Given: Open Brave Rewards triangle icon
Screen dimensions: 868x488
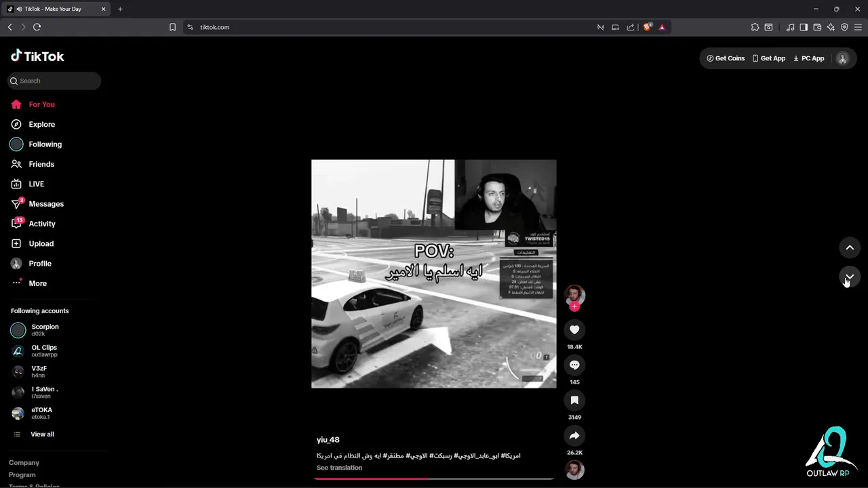Looking at the screenshot, I should (x=662, y=27).
